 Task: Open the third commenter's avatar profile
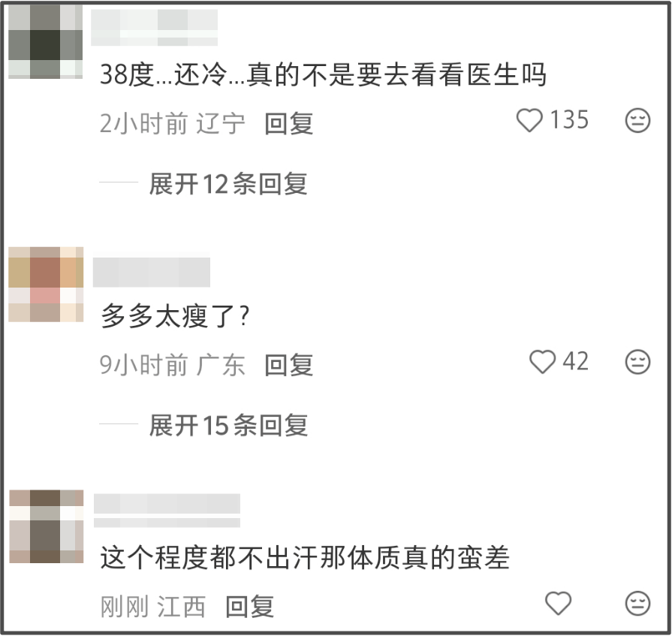[47, 526]
